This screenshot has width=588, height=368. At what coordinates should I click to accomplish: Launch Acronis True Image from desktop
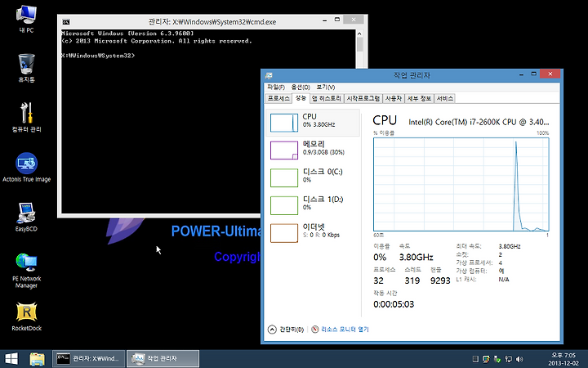tap(26, 168)
